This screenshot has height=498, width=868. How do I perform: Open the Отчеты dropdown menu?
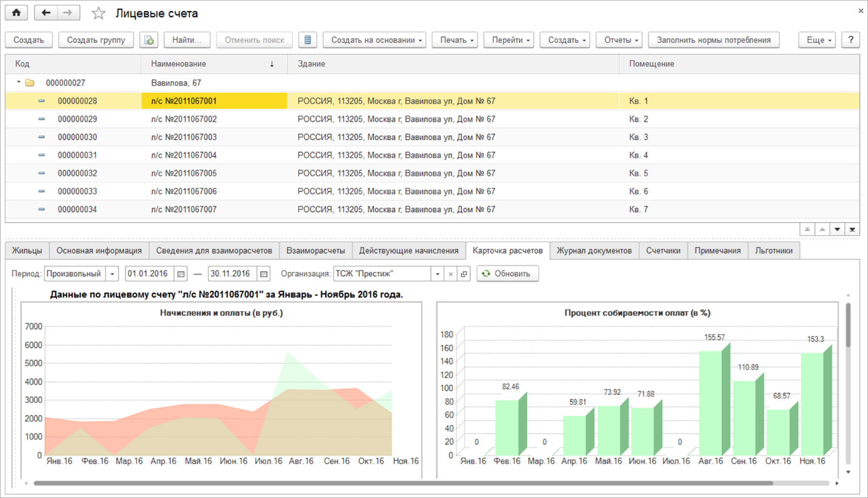[619, 40]
